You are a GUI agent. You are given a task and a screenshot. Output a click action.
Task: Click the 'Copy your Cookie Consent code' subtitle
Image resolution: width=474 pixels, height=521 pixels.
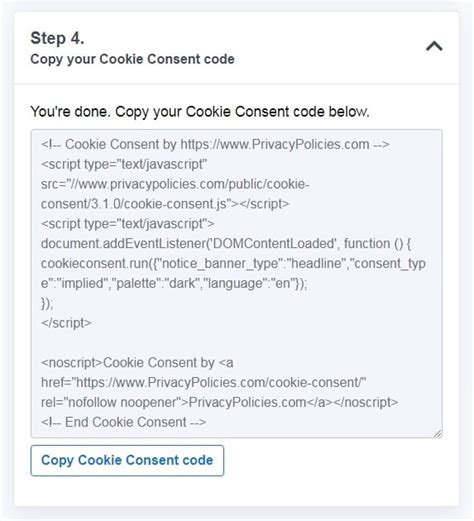[132, 59]
